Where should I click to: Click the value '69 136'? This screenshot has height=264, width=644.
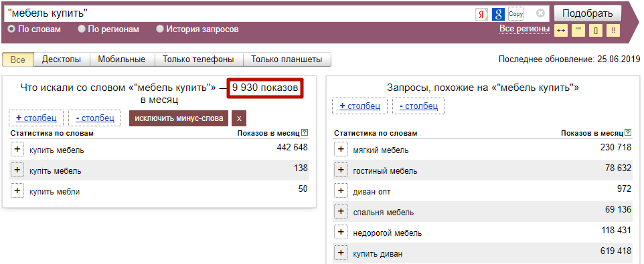(618, 209)
